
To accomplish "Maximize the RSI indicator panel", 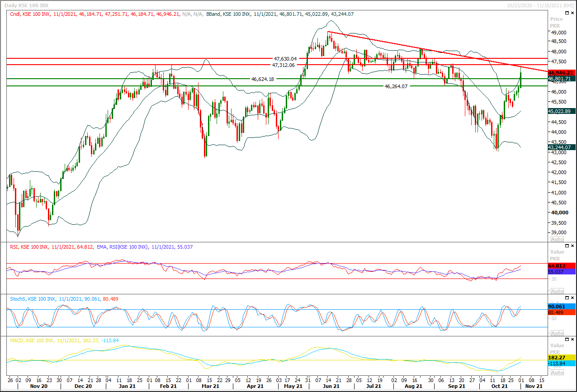I will pos(567,246).
